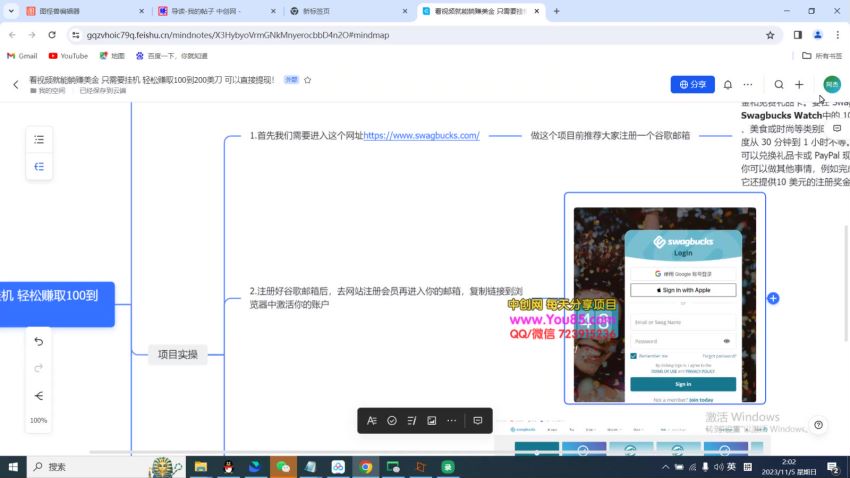Go back with the document back arrow
The height and width of the screenshot is (478, 850).
pyautogui.click(x=16, y=85)
